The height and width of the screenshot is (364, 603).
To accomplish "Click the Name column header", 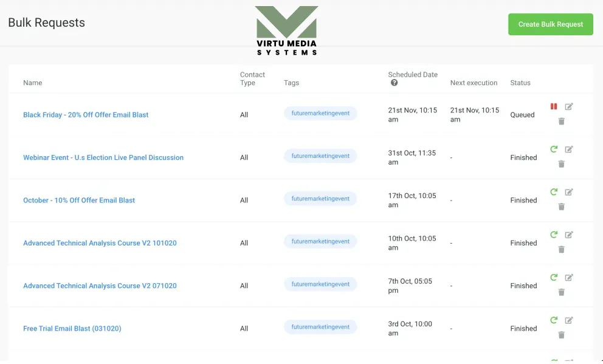I will [x=33, y=83].
